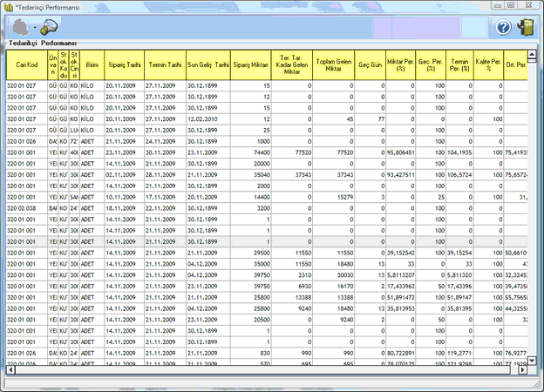Select the order quantity cell 29500
Screen dimensions: 544x392
coord(251,253)
